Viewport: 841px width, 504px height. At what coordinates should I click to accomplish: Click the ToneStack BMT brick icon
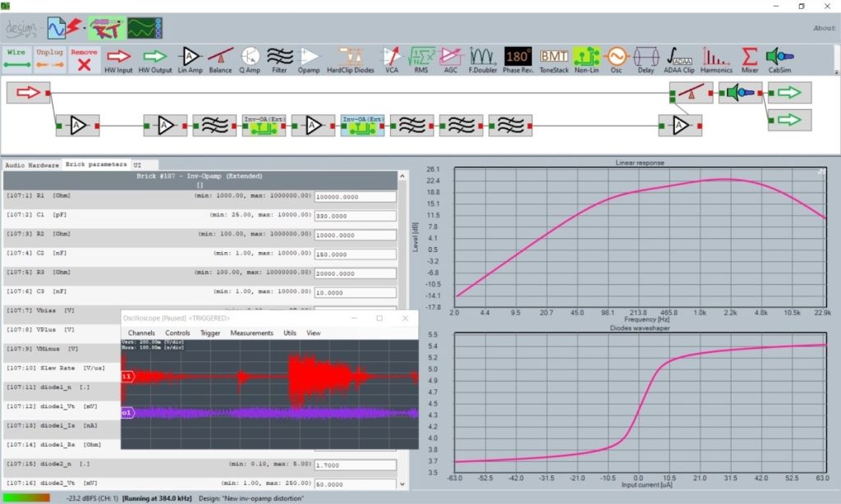tap(554, 57)
